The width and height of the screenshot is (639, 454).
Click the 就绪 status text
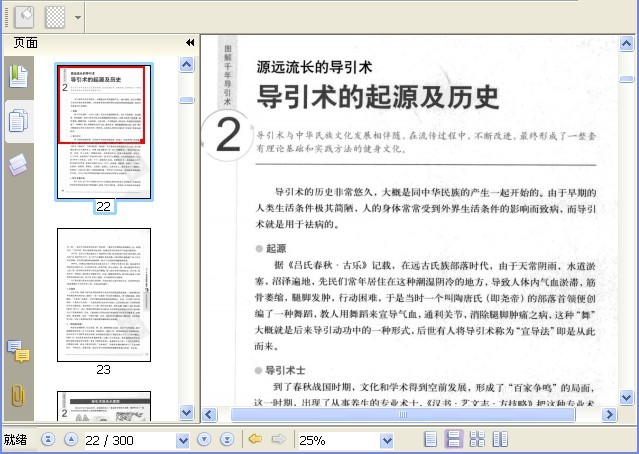click(15, 440)
